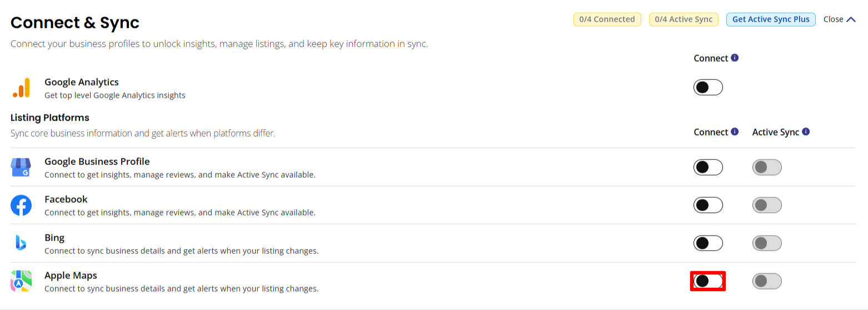Image resolution: width=868 pixels, height=310 pixels.
Task: Click the Apple Maps title text
Action: coord(71,276)
